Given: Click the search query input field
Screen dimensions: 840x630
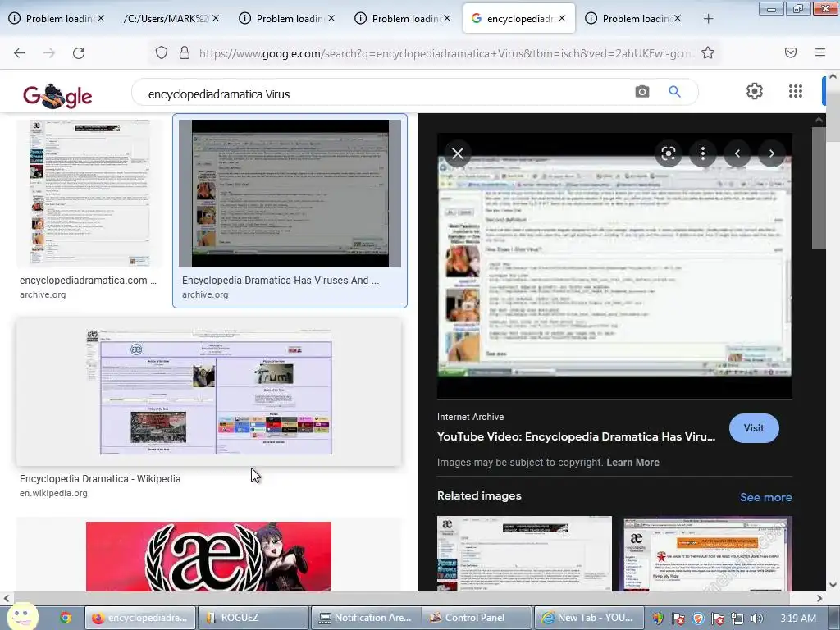Looking at the screenshot, I should click(x=386, y=94).
